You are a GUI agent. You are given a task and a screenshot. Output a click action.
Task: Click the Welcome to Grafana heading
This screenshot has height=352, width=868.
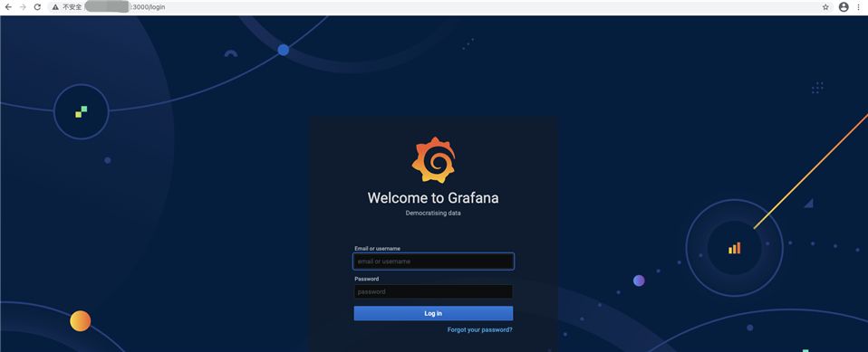[433, 198]
